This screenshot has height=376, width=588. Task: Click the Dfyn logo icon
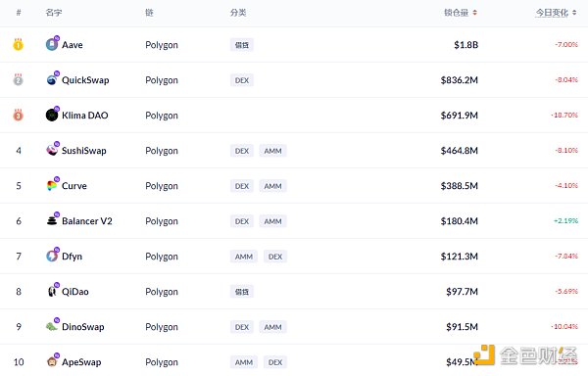[x=52, y=256]
